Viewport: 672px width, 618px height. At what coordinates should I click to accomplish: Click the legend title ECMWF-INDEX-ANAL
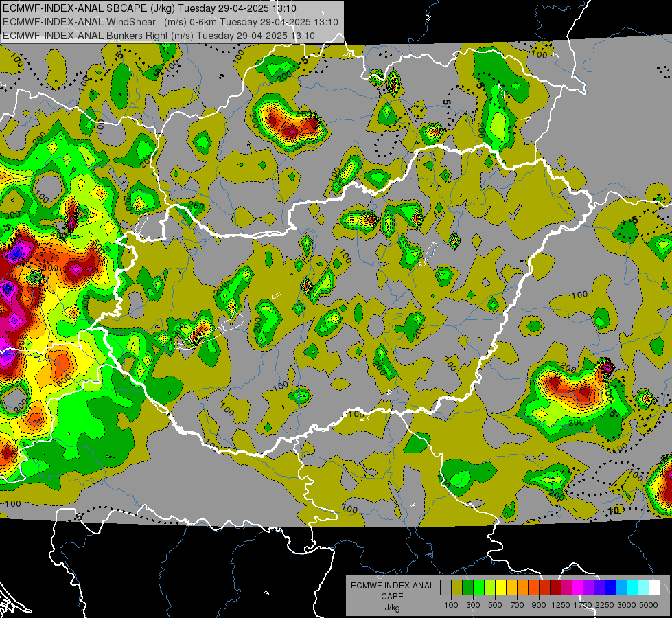click(392, 586)
